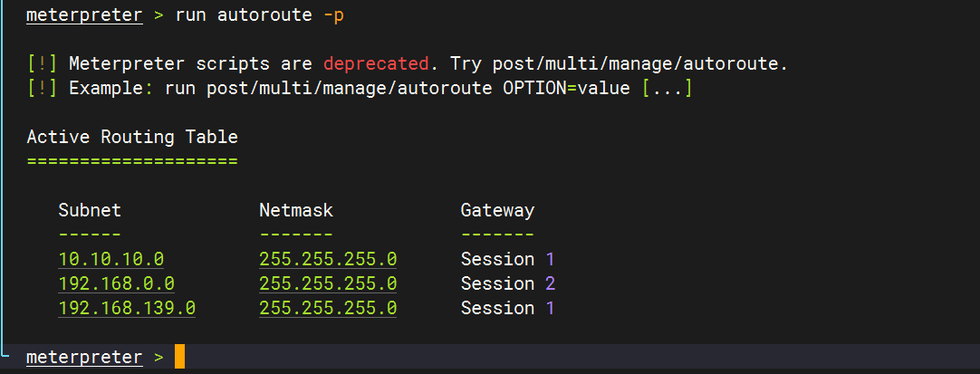Click the Gateway column header
The height and width of the screenshot is (374, 980).
pyautogui.click(x=497, y=210)
